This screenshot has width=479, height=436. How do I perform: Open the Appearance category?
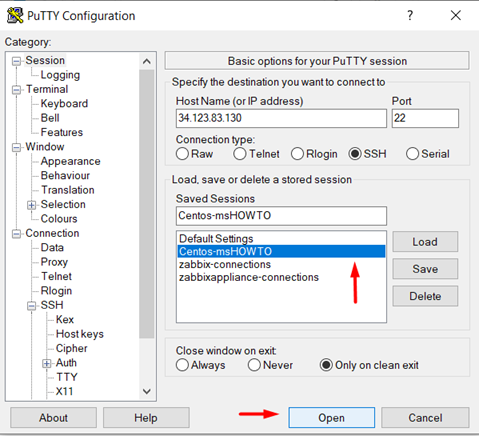(x=70, y=161)
